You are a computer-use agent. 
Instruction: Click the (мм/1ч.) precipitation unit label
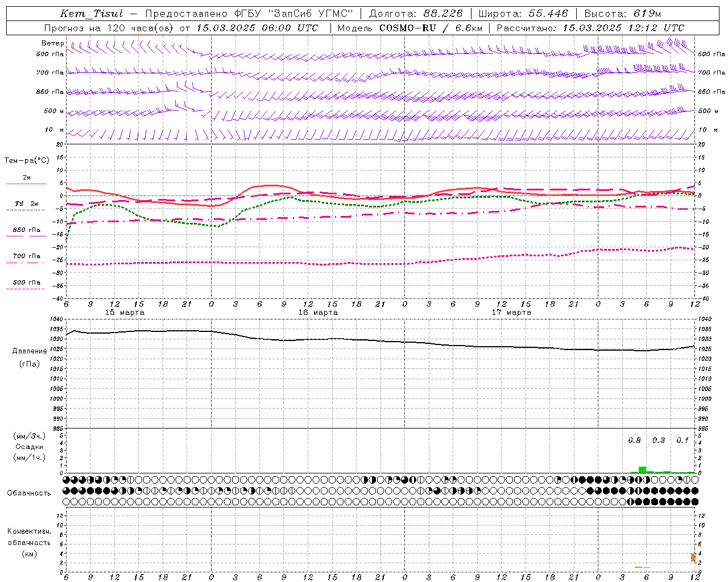click(30, 458)
